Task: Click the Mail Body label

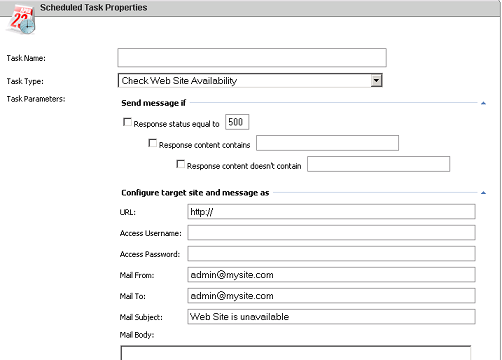Action: 137,335
